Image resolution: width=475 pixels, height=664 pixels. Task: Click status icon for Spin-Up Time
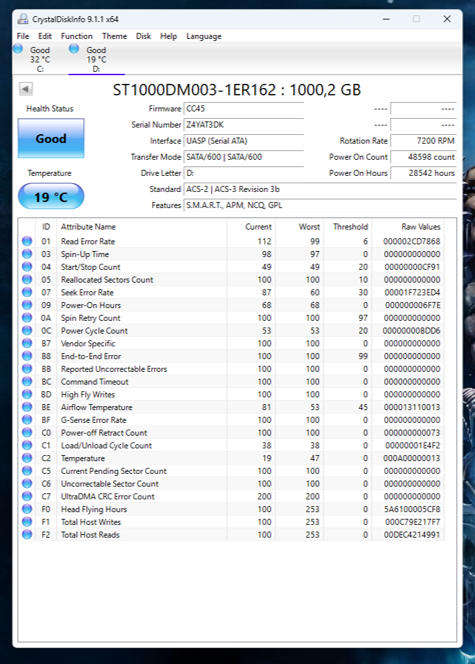[27, 254]
